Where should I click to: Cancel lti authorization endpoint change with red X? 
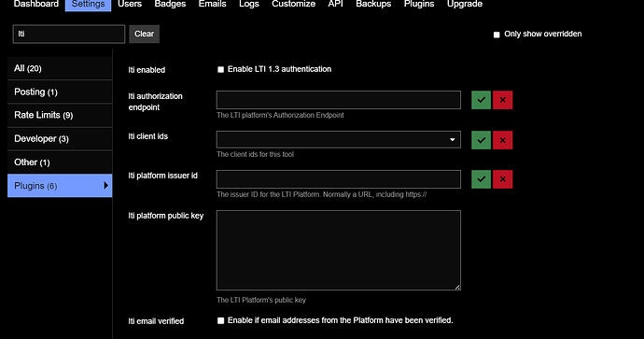(502, 100)
